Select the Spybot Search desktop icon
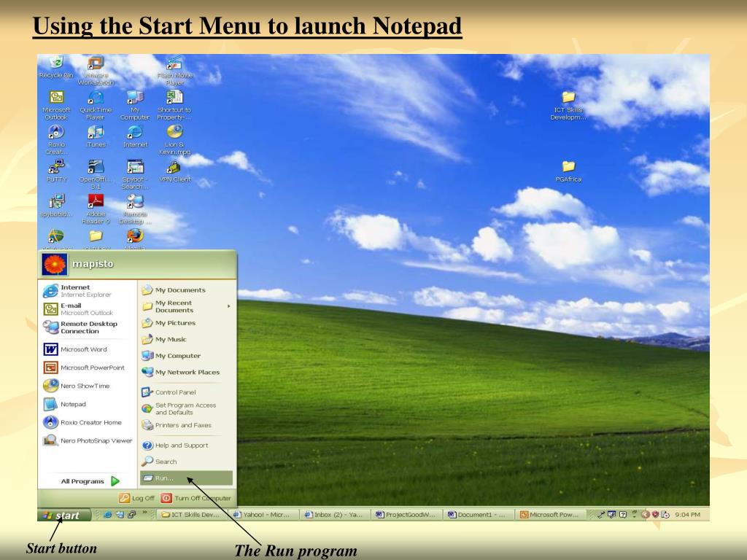Viewport: 747px width, 560px height. pyautogui.click(x=135, y=175)
